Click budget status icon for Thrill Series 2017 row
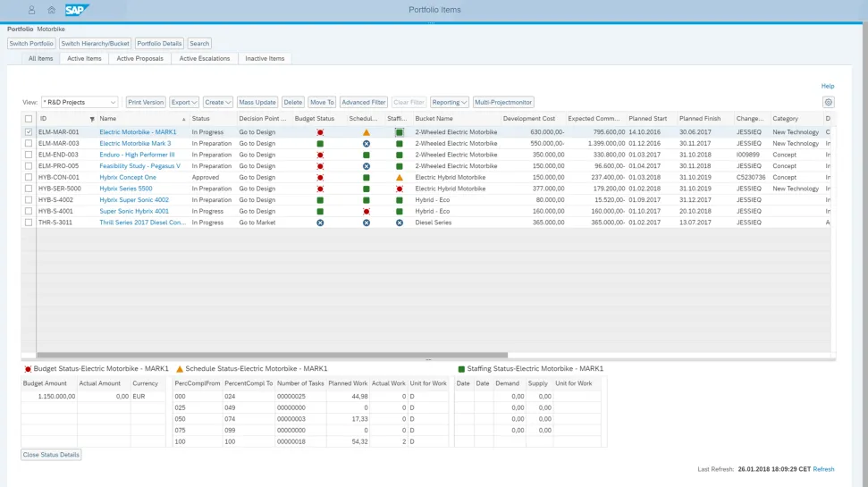 [x=320, y=223]
